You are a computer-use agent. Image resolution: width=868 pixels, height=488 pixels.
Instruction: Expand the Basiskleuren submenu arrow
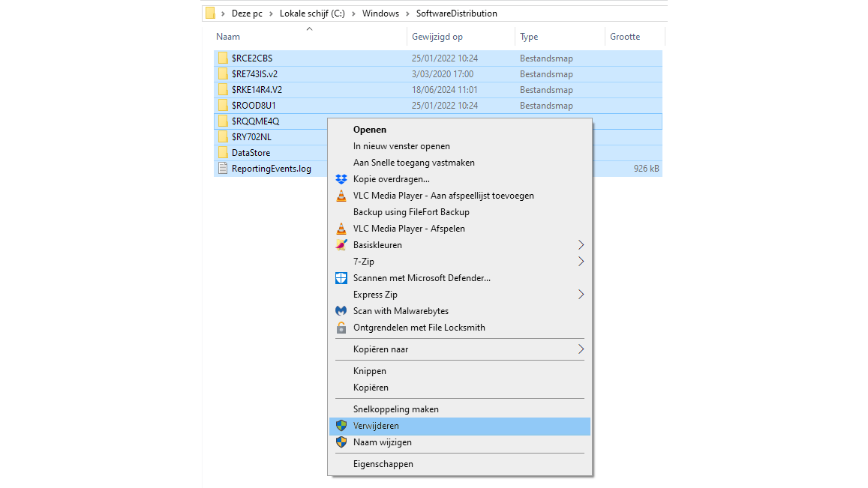581,245
